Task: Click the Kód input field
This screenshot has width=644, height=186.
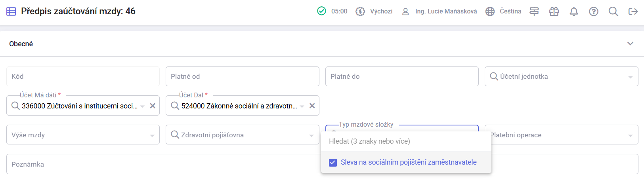Action: (x=83, y=76)
